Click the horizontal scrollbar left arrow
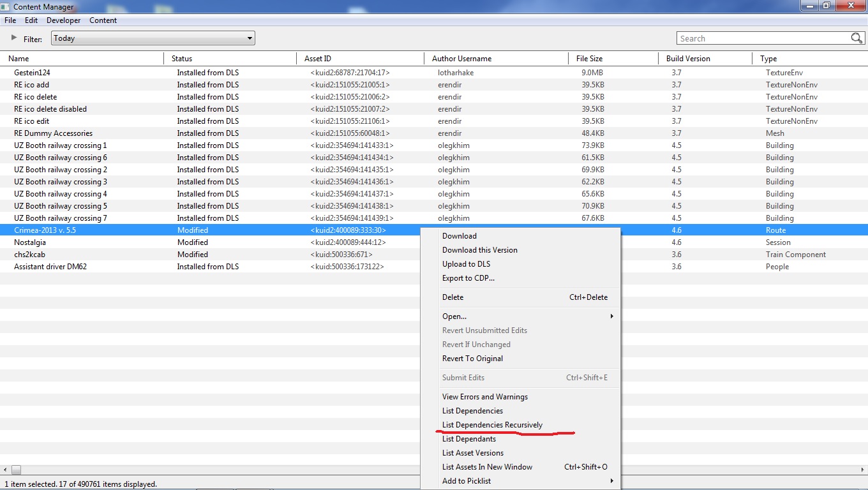Image resolution: width=868 pixels, height=490 pixels. [5, 470]
